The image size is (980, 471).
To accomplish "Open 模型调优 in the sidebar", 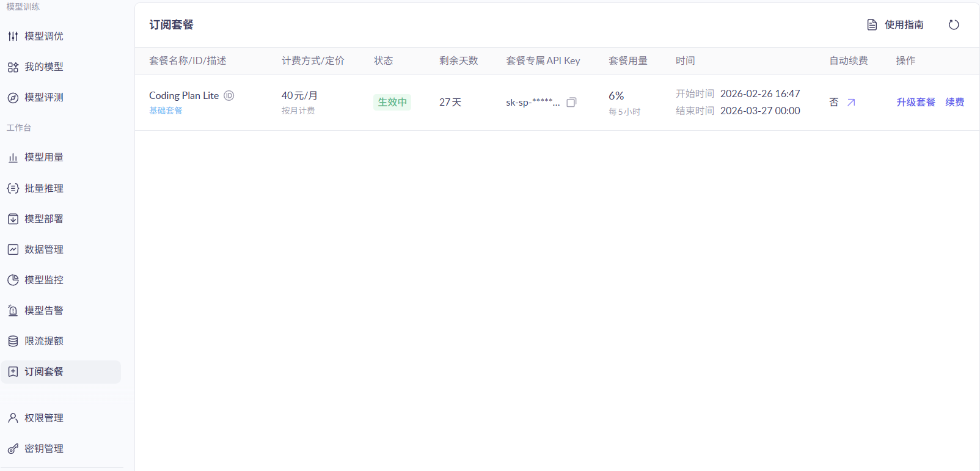I will click(43, 37).
